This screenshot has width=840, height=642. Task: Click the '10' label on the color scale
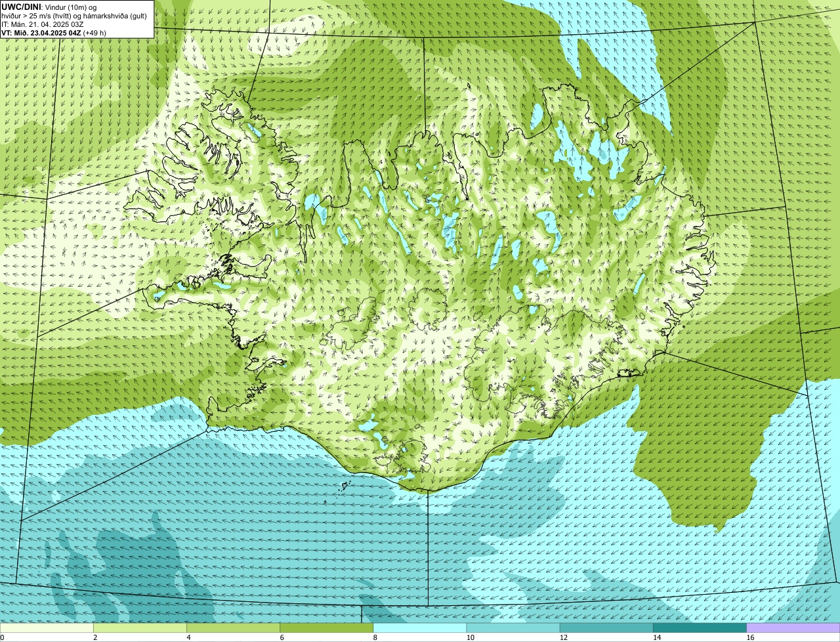pos(470,637)
